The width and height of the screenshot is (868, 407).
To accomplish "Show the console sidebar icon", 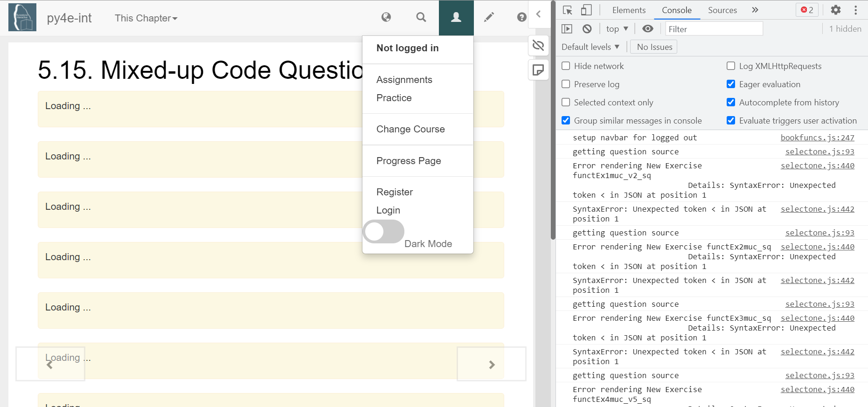I will point(567,29).
